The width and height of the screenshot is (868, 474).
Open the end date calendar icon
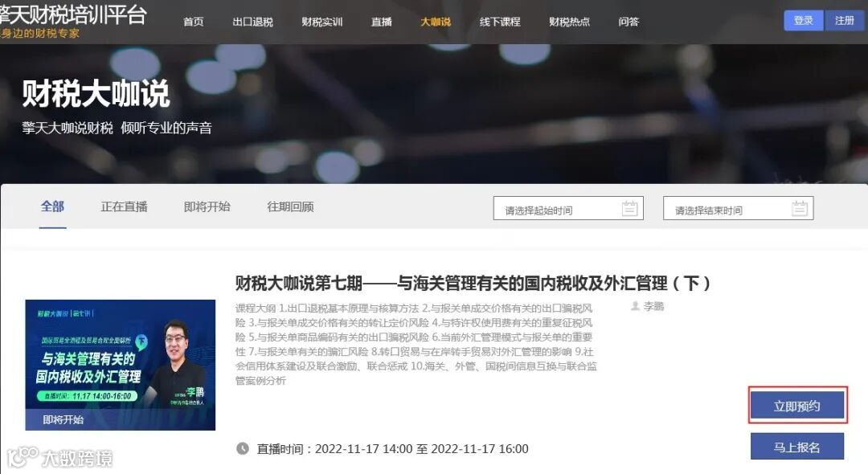tap(800, 209)
